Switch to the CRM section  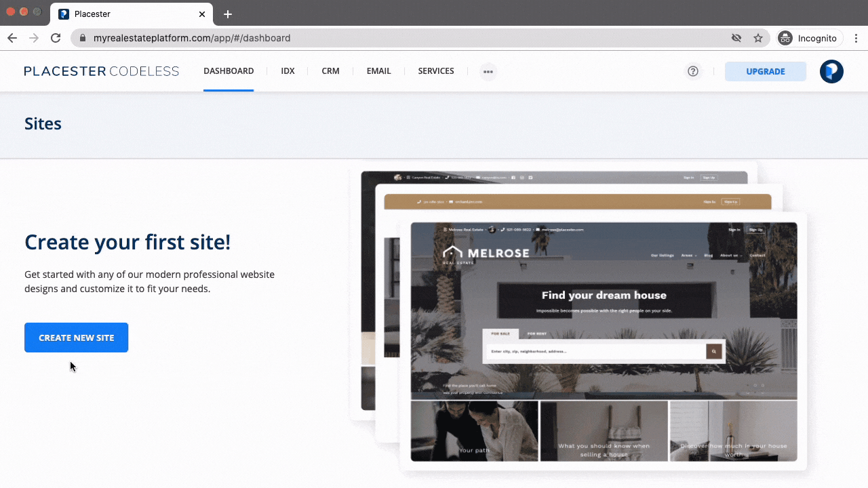[x=330, y=70]
